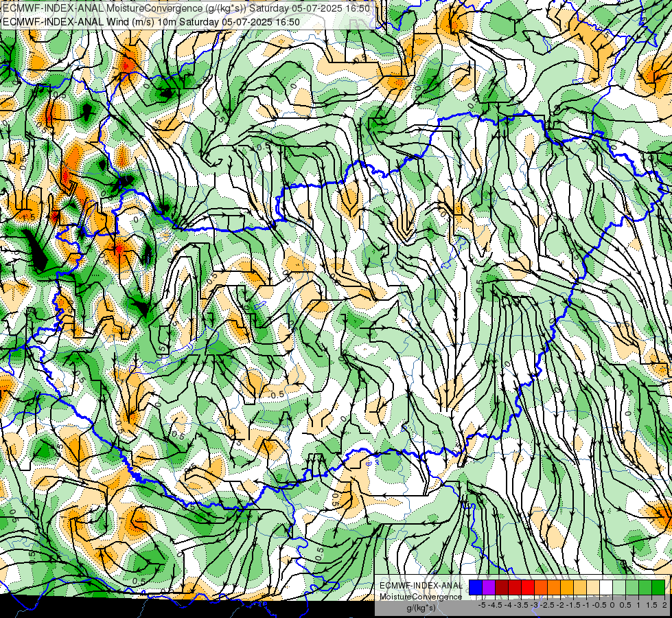Click the -3.5 tick label on the legend
The image size is (672, 618).
coord(522,605)
